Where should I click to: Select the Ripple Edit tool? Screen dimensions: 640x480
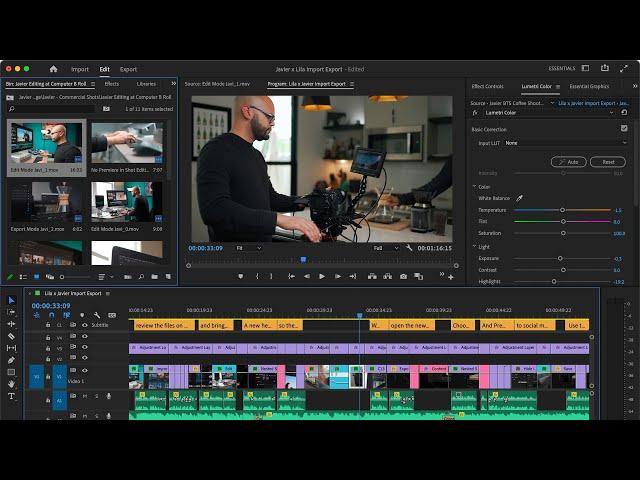pyautogui.click(x=11, y=324)
